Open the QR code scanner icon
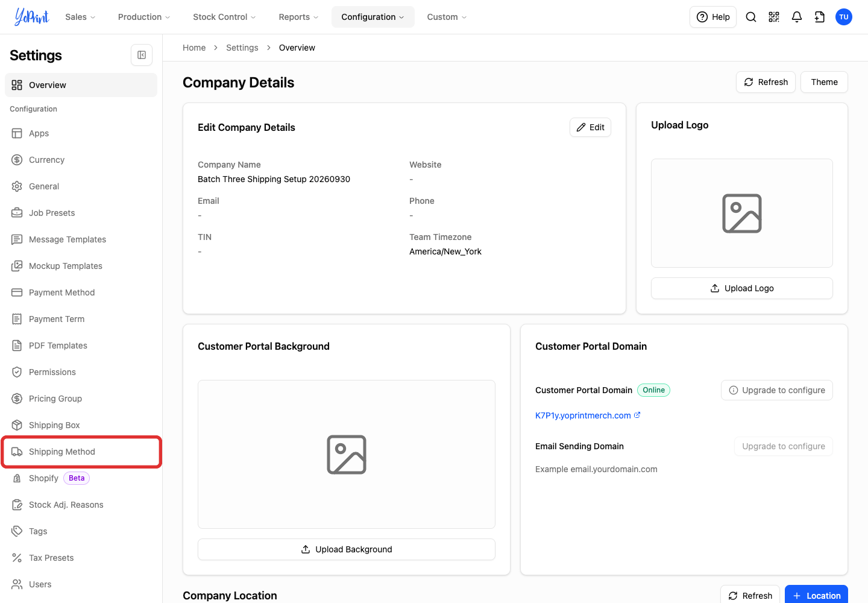This screenshot has height=603, width=868. [x=774, y=17]
